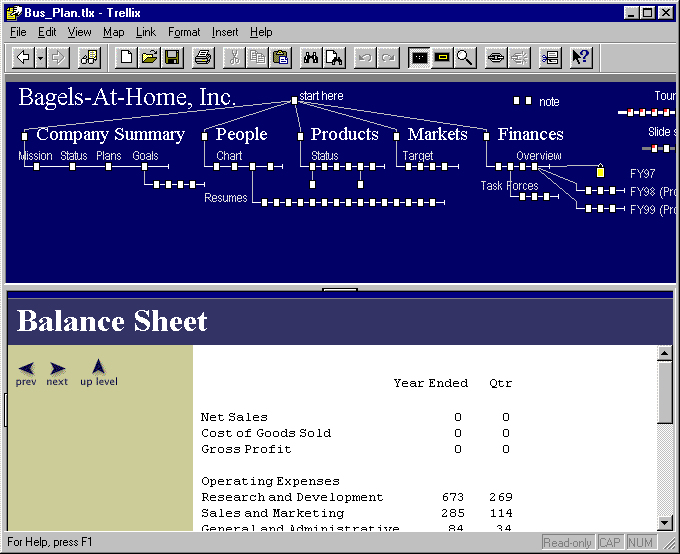Open the Map menu
This screenshot has height=554, width=680.
pyautogui.click(x=114, y=32)
